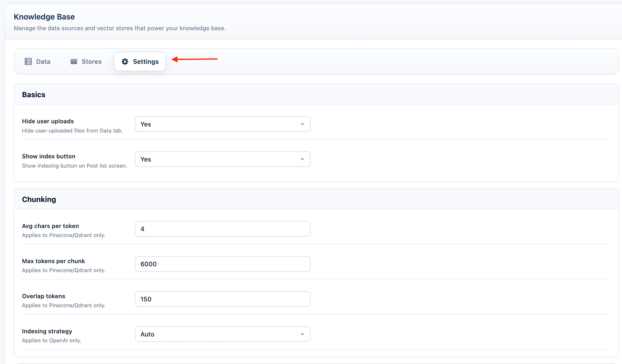
Task: Click 'Manage the data sources' subtitle text
Action: click(120, 28)
